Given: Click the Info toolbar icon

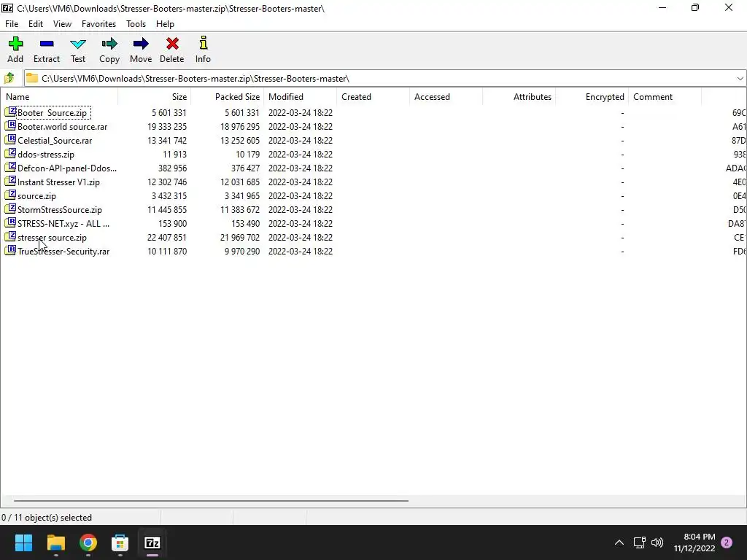Looking at the screenshot, I should pos(204,43).
